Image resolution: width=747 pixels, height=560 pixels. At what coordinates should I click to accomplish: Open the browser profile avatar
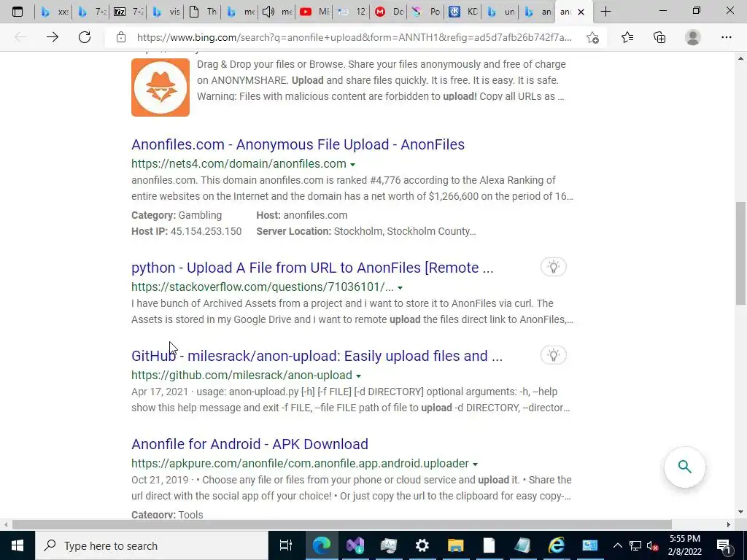point(693,37)
